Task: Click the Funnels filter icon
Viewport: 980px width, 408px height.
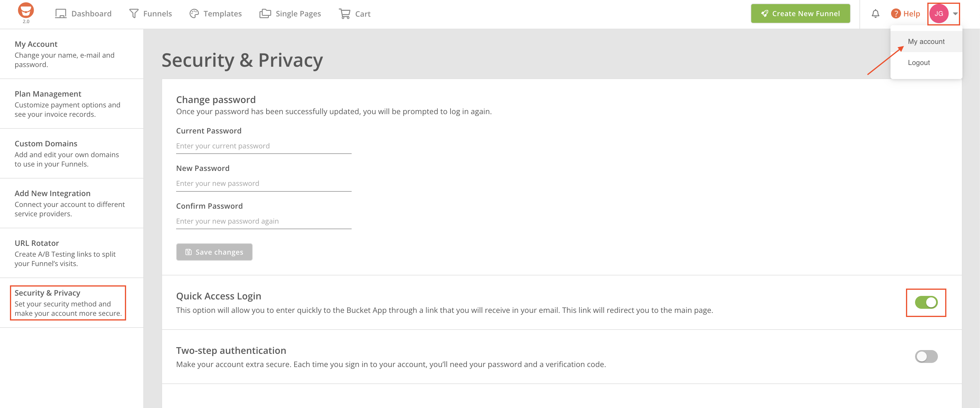Action: tap(134, 14)
